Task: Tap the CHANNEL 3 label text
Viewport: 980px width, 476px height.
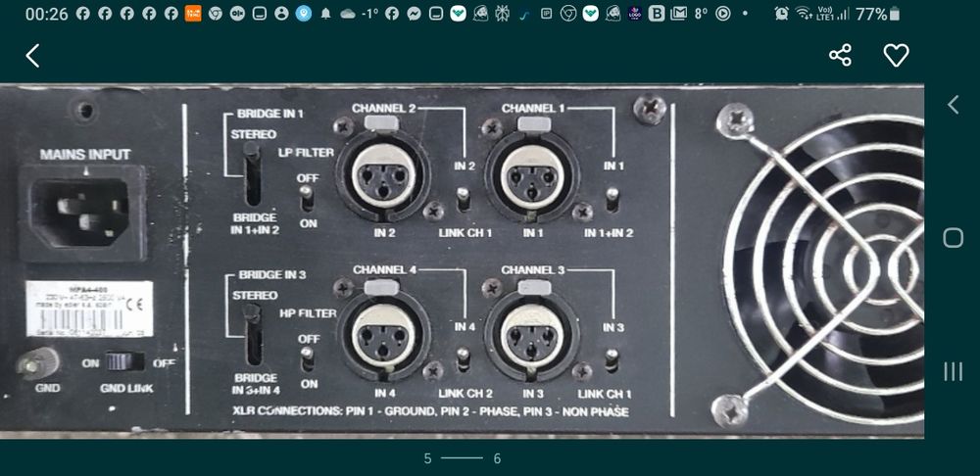Action: click(x=532, y=270)
